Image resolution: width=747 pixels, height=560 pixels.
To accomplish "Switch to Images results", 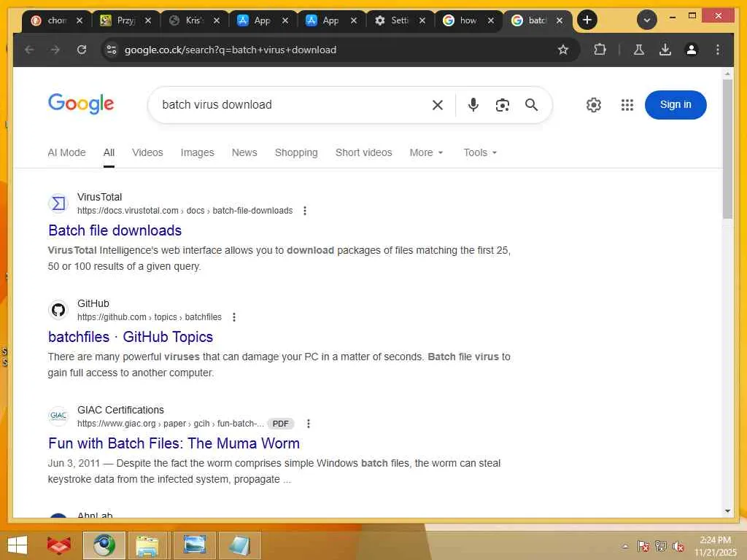I will click(x=197, y=152).
